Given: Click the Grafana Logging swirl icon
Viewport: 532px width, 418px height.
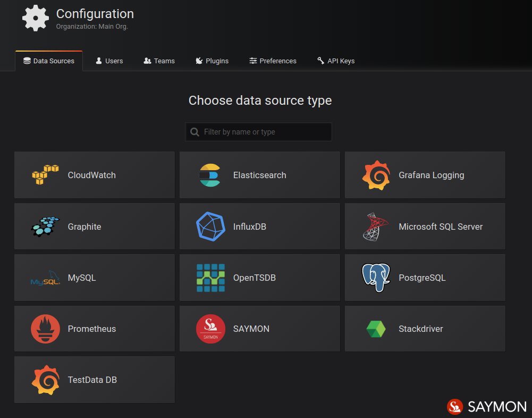Looking at the screenshot, I should (x=376, y=175).
